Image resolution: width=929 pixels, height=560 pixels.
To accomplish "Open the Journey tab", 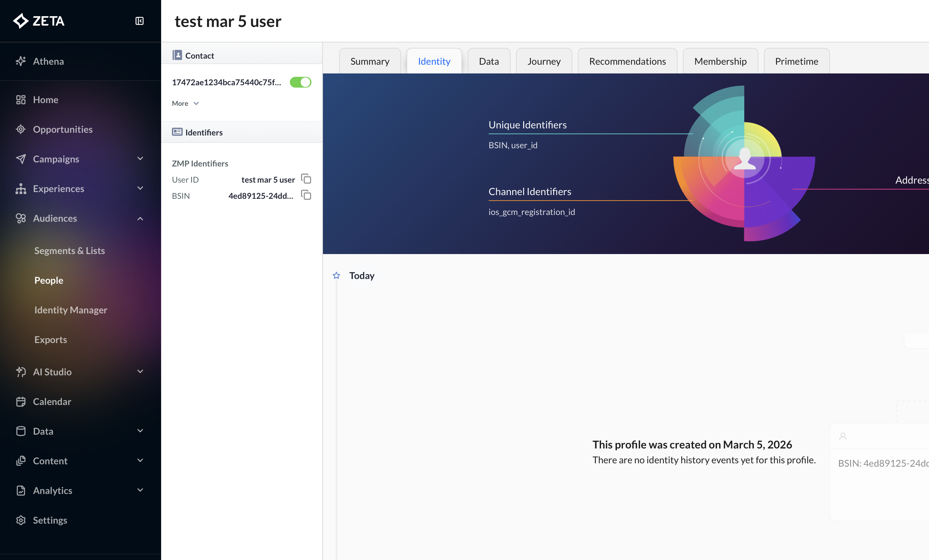I will (x=544, y=61).
